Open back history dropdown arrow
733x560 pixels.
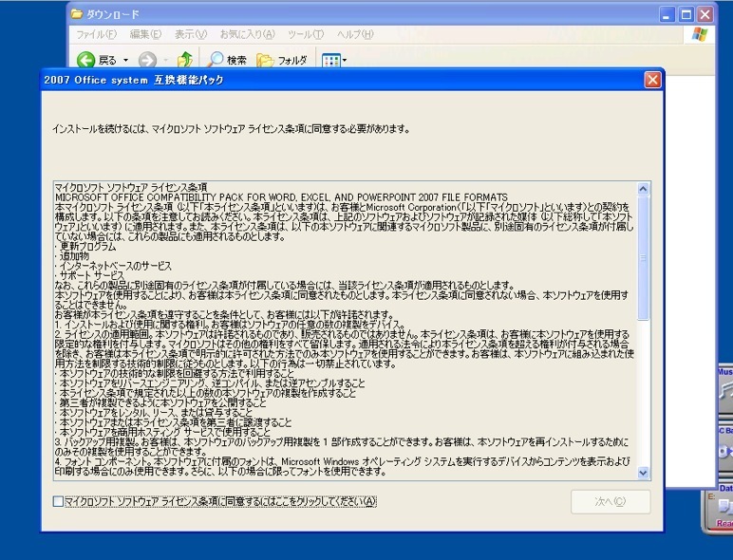tap(125, 61)
